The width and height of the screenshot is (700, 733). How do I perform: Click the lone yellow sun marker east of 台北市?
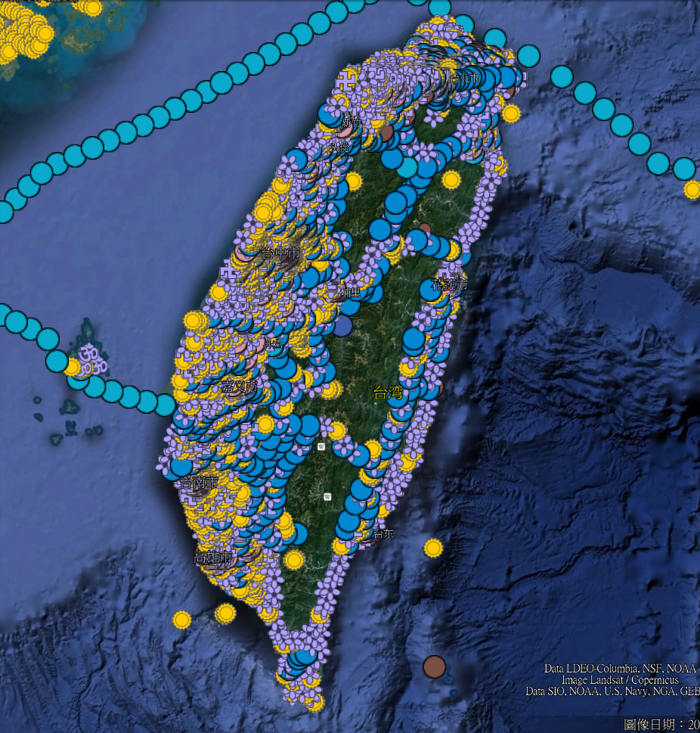(511, 113)
